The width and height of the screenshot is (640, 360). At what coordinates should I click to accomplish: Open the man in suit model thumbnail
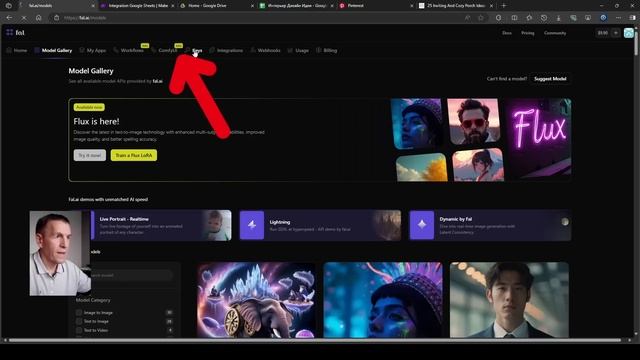pos(509,300)
